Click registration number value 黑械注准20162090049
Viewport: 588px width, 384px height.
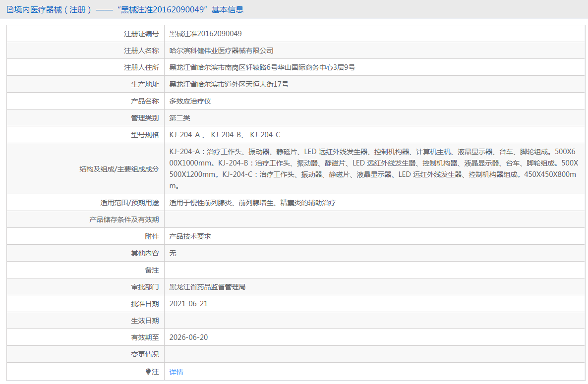point(205,34)
